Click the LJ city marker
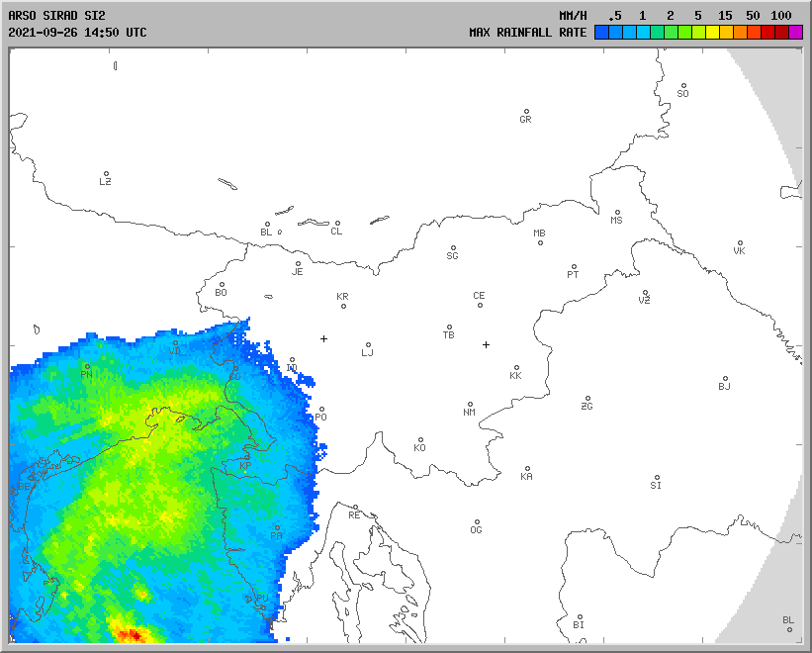 (x=368, y=345)
